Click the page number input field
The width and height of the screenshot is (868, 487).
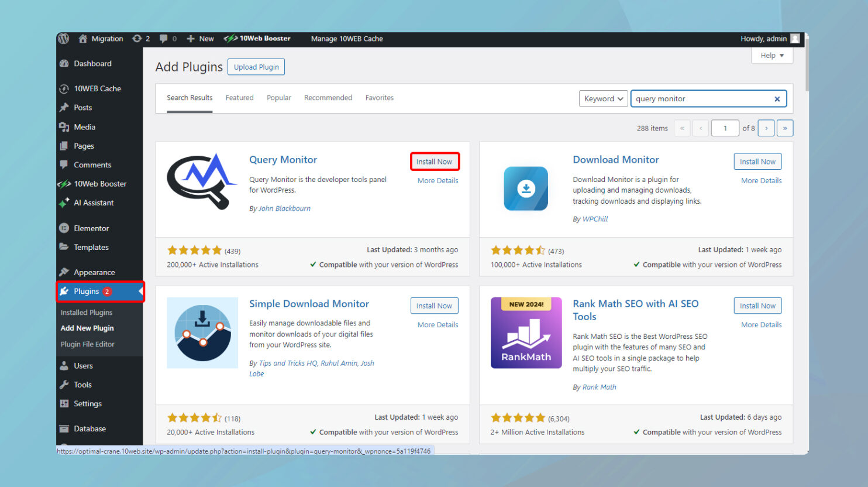[x=725, y=128]
